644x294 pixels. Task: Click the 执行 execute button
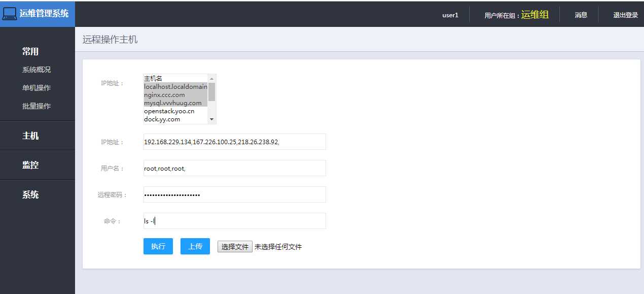click(158, 246)
